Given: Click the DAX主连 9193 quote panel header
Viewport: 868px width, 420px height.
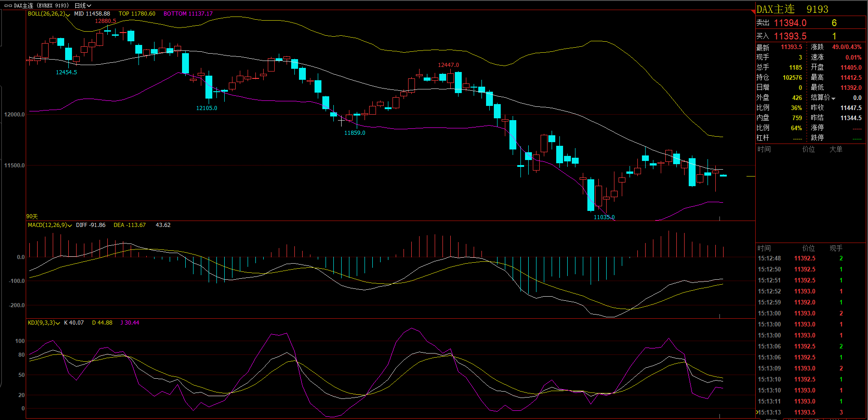Looking at the screenshot, I should point(792,9).
